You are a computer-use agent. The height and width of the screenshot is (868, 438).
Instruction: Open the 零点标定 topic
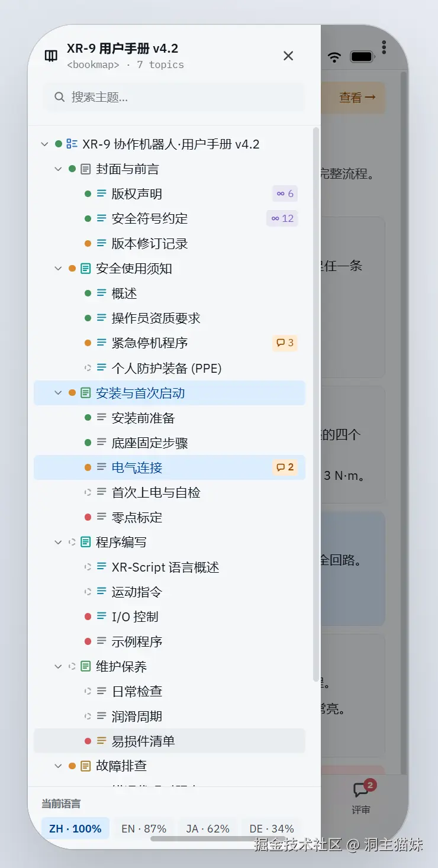click(137, 517)
